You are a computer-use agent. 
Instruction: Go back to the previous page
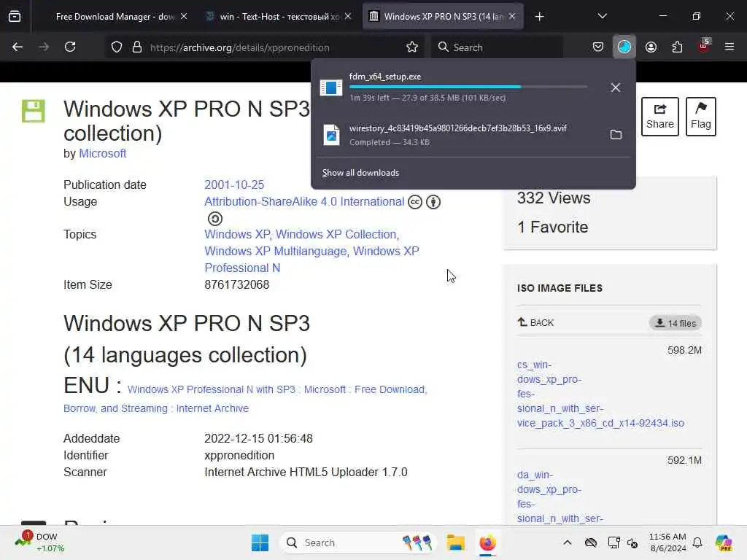coord(18,47)
